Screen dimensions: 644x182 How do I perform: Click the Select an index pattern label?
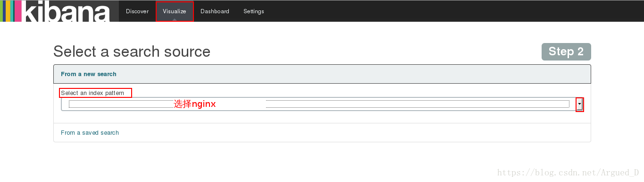pos(92,93)
